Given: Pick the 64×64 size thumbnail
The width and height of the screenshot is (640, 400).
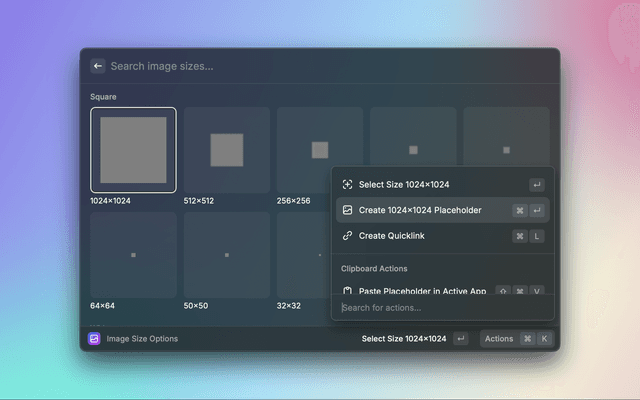Looking at the screenshot, I should 133,255.
